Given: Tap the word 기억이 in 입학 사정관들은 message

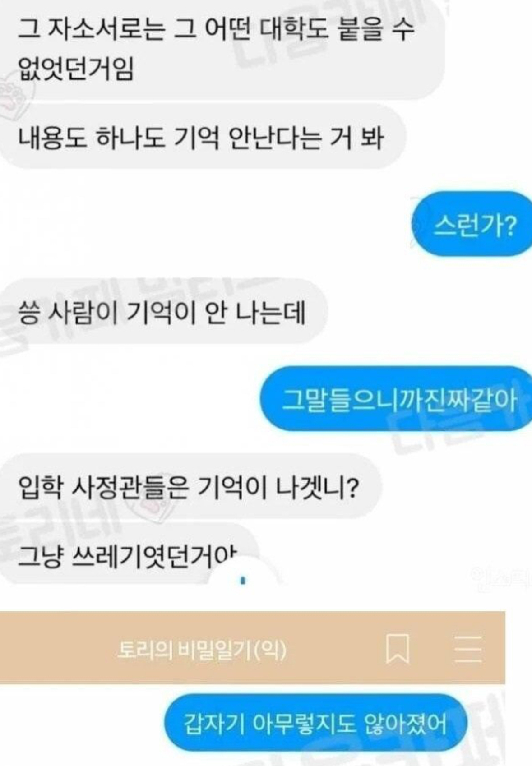Looking at the screenshot, I should [233, 486].
